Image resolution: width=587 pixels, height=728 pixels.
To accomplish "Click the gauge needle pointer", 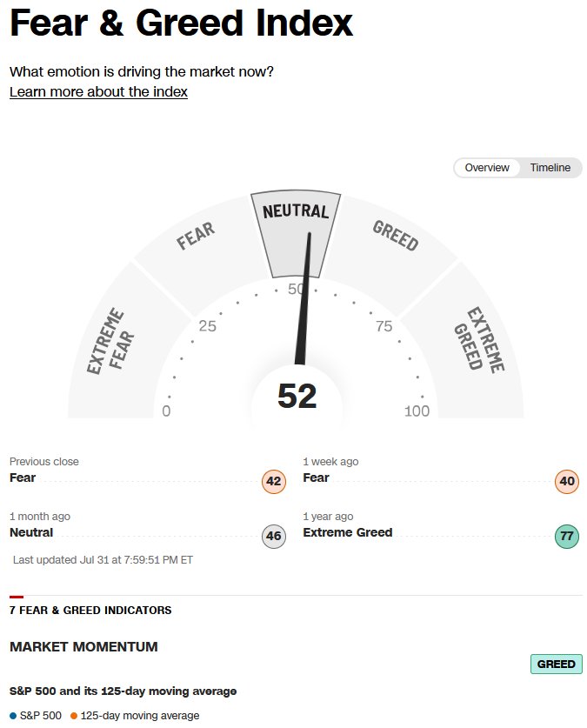I will click(304, 298).
